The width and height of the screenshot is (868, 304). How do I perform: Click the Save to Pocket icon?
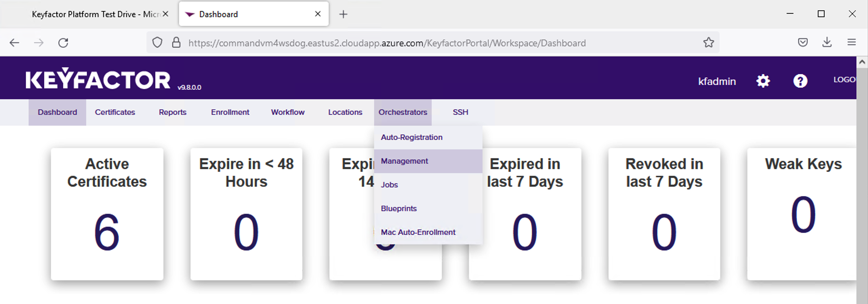pyautogui.click(x=803, y=42)
